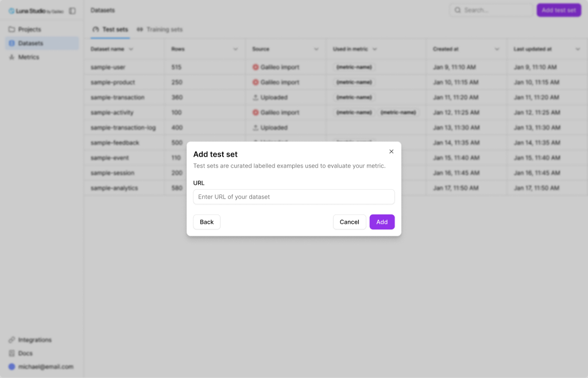
Task: Select the sample-analytics dataset
Action: [114, 188]
